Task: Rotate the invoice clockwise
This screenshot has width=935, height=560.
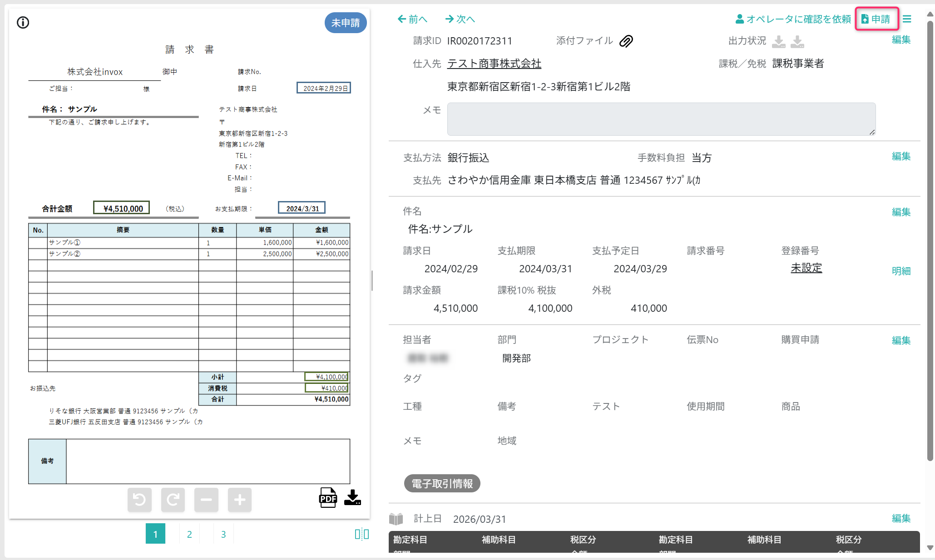Action: (x=173, y=500)
